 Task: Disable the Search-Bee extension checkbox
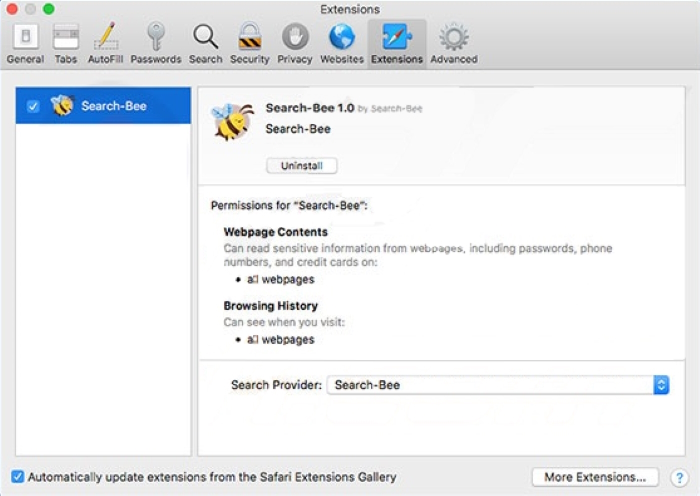pyautogui.click(x=33, y=106)
